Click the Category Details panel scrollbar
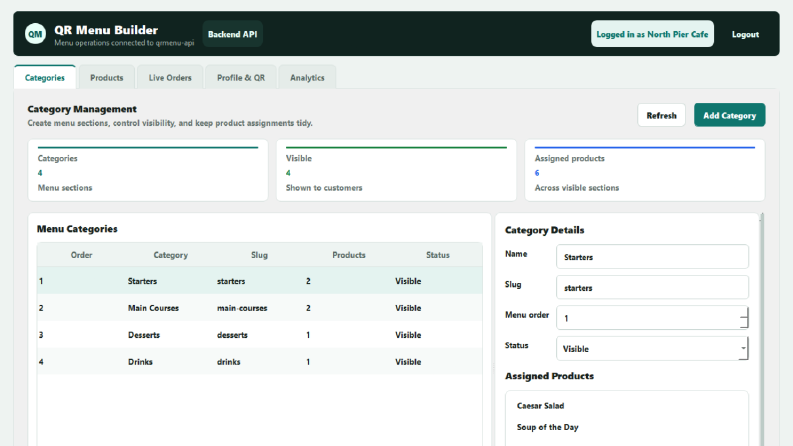793x446 pixels. click(762, 329)
